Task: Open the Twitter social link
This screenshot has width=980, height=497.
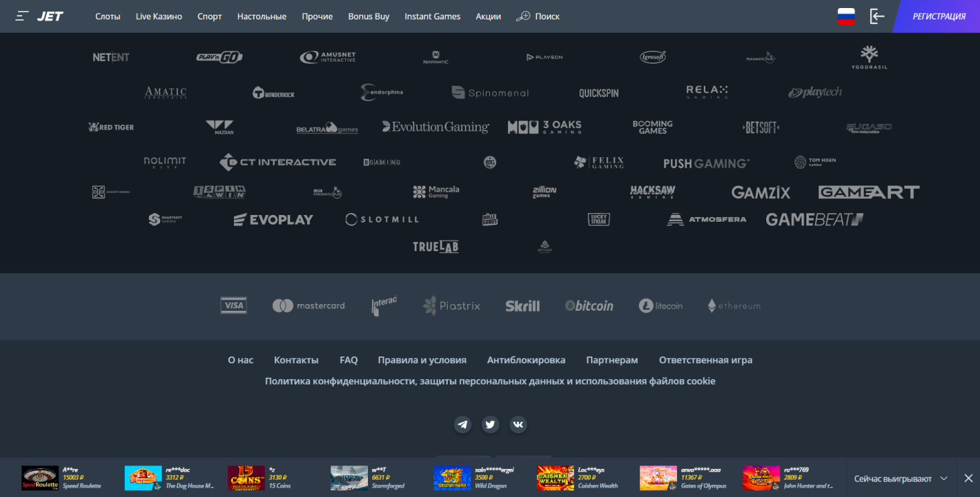Action: 491,425
